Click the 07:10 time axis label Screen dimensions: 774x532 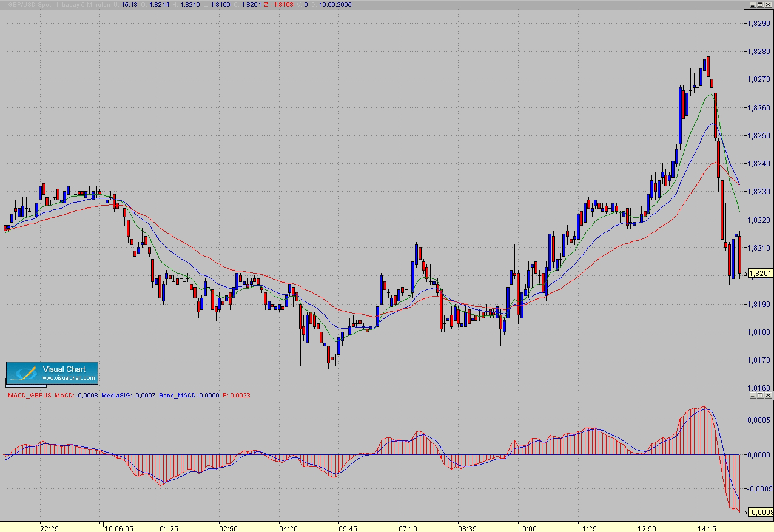tap(408, 528)
